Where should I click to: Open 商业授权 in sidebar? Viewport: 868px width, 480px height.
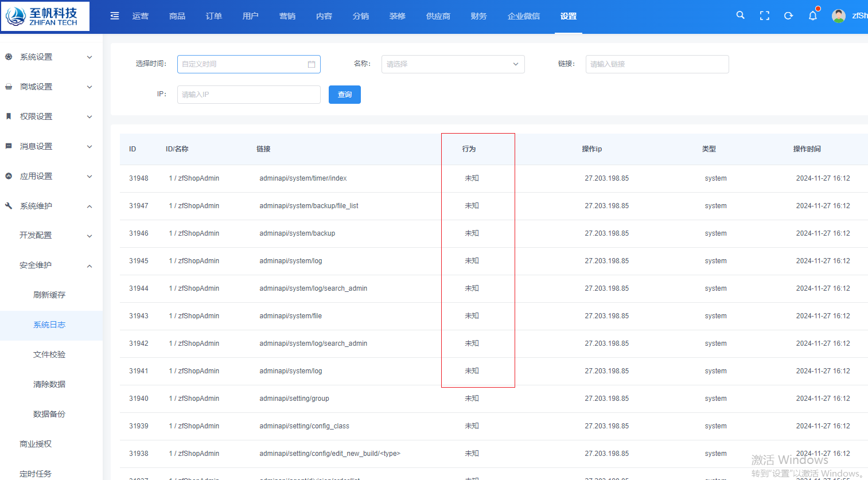[x=36, y=444]
